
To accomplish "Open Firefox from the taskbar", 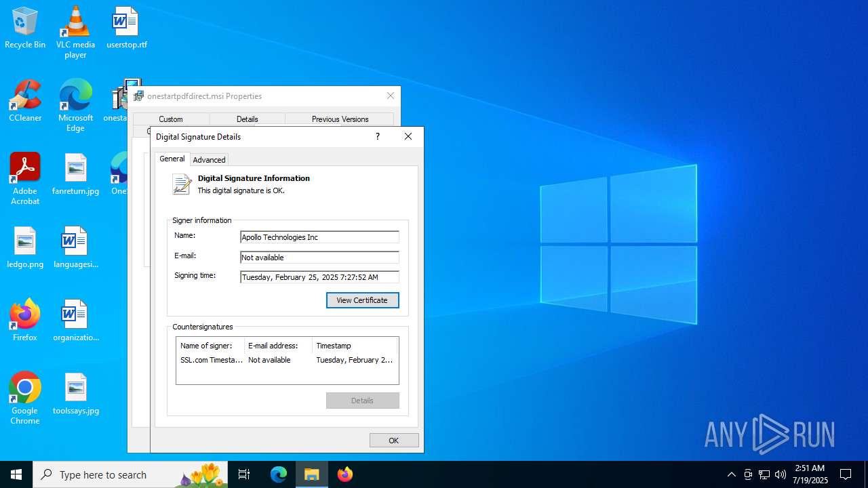I will pyautogui.click(x=345, y=474).
